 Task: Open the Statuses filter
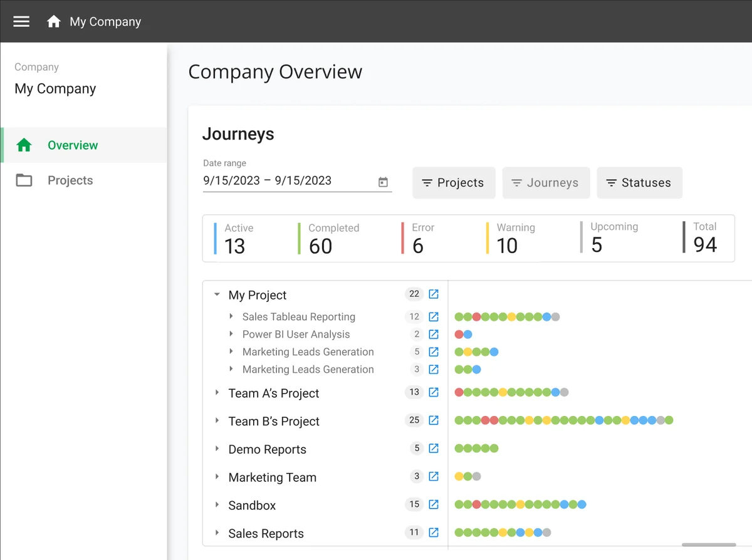point(639,182)
